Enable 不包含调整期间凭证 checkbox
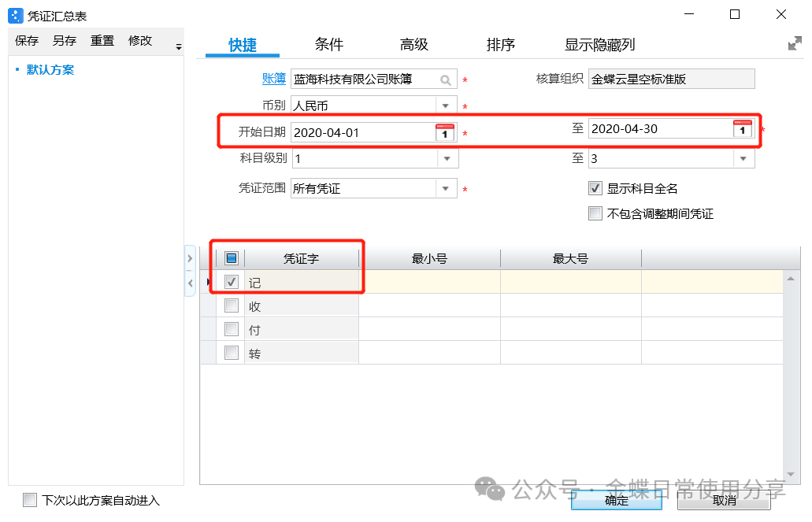The width and height of the screenshot is (812, 522). click(595, 213)
